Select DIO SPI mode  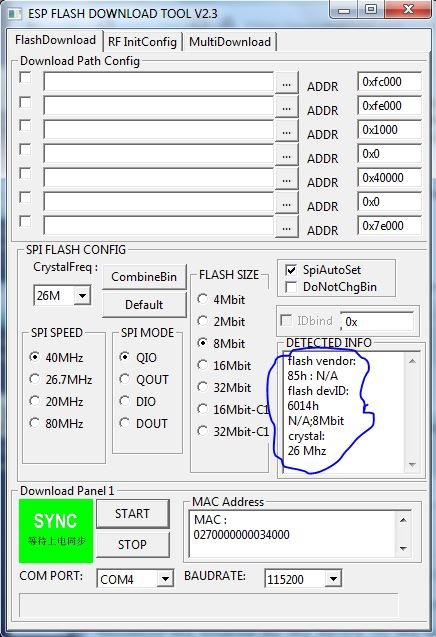tap(138, 401)
